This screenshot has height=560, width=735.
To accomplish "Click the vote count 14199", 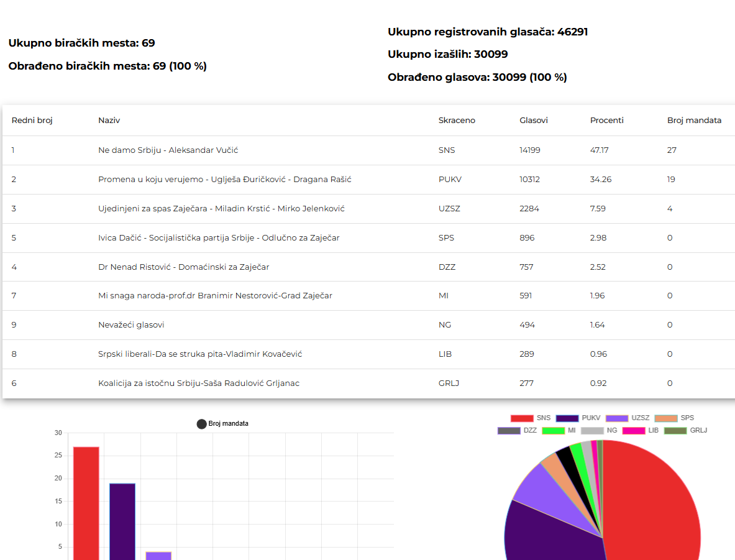I will tap(530, 150).
